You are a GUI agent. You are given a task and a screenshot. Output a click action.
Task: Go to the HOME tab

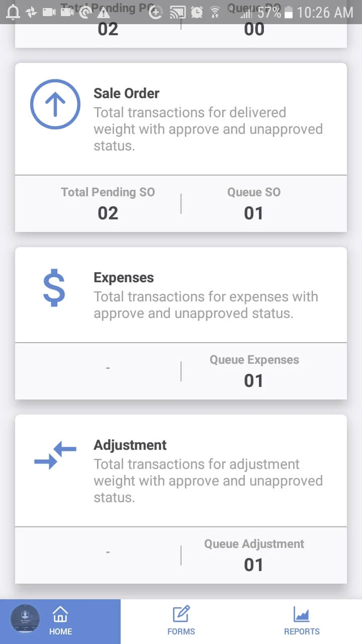coord(60,631)
